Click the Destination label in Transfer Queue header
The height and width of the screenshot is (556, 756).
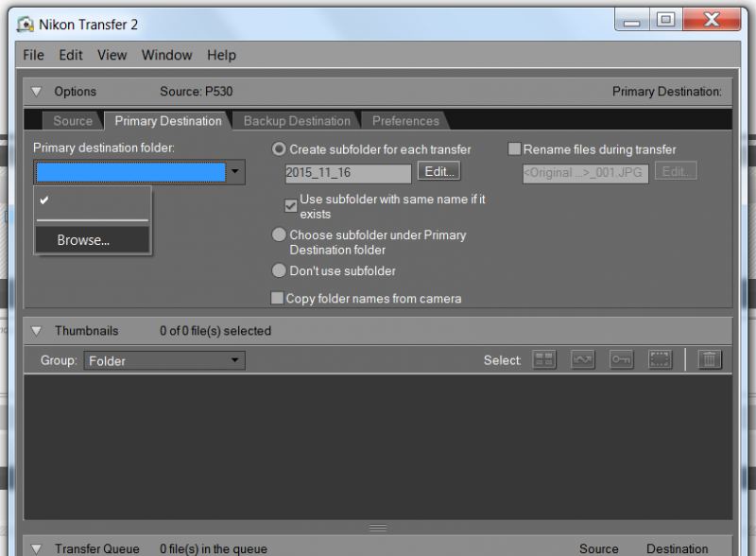pos(677,548)
